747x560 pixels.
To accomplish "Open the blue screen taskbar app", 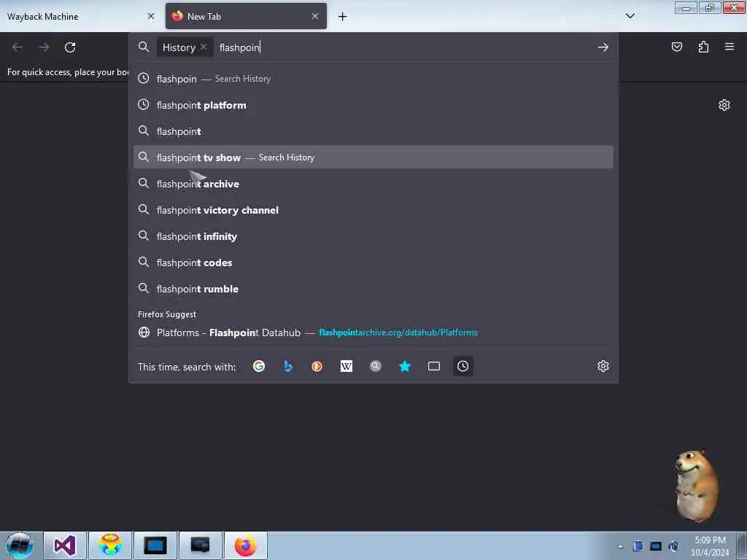I will tap(155, 545).
